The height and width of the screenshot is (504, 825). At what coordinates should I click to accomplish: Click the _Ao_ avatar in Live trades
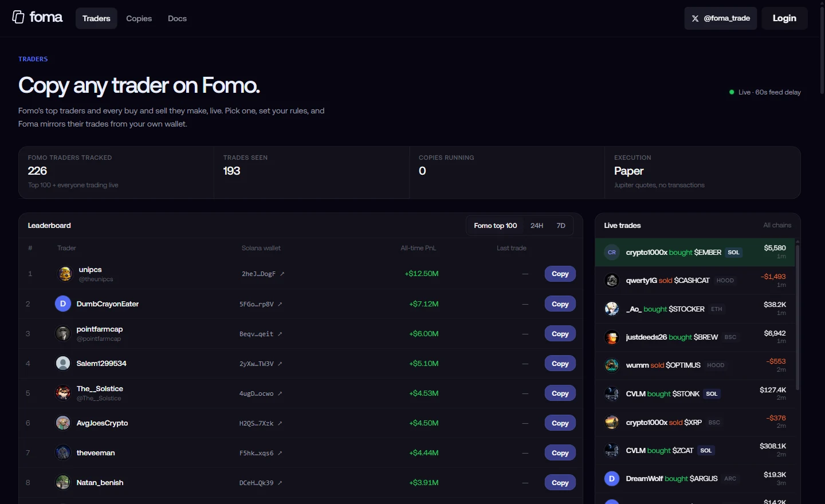[x=612, y=309]
